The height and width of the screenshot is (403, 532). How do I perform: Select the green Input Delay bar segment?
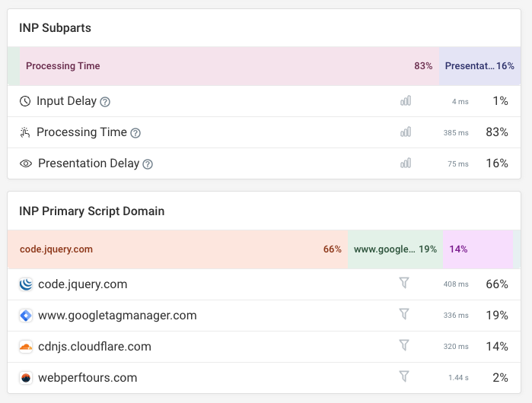(x=14, y=66)
